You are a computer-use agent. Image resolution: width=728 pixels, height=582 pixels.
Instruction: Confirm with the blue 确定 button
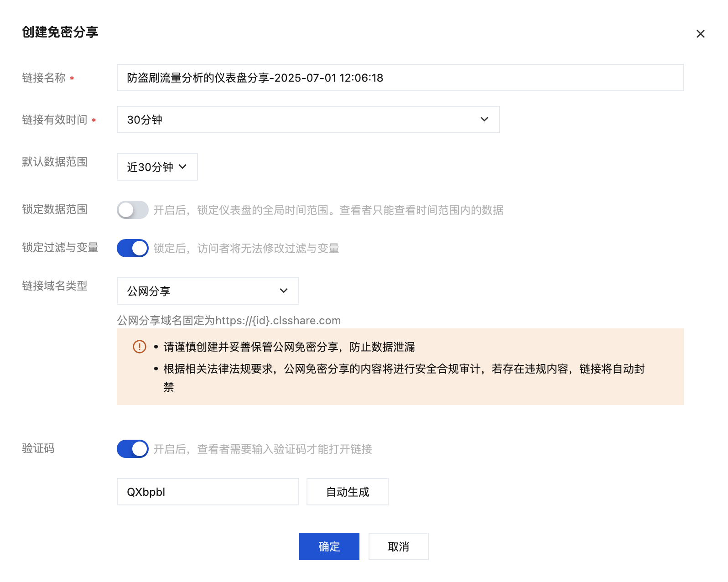click(329, 546)
